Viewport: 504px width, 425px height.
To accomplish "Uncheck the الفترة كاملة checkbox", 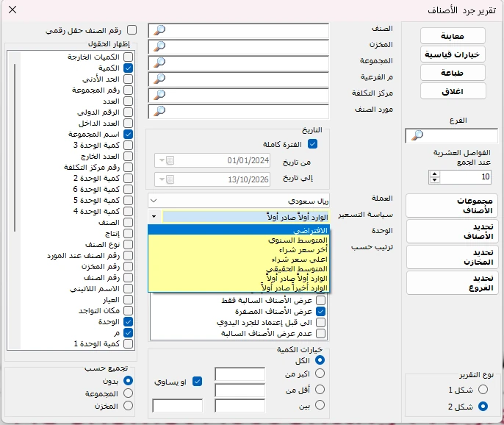I will click(312, 144).
